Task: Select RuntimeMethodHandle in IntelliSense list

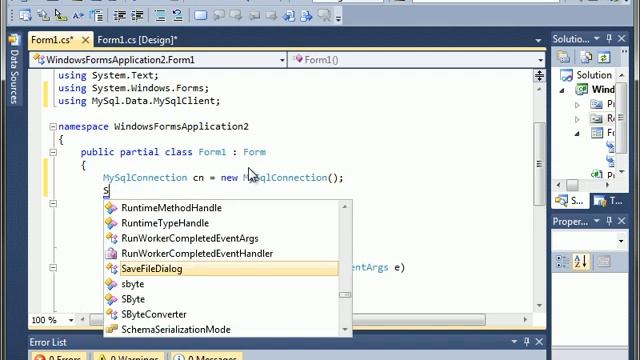Action: (221, 208)
